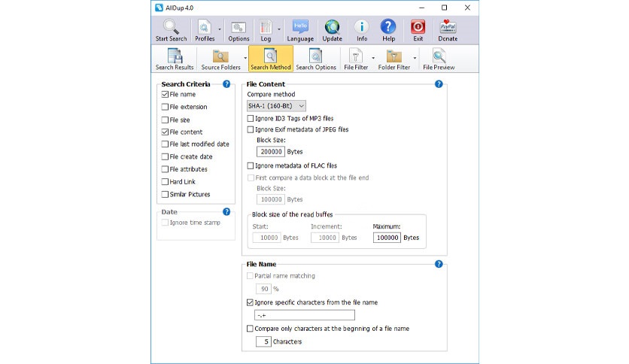Switch to the Search Results tab
The width and height of the screenshot is (629, 364).
click(174, 59)
